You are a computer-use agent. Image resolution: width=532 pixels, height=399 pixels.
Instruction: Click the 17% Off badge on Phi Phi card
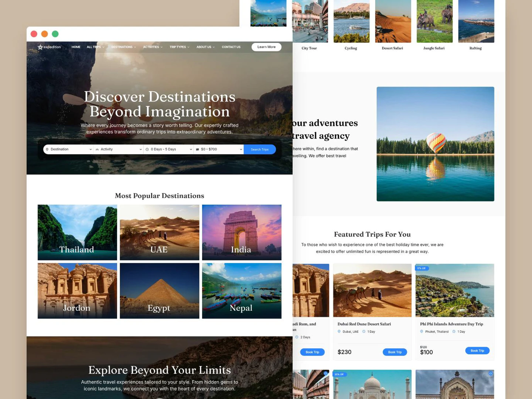point(422,268)
